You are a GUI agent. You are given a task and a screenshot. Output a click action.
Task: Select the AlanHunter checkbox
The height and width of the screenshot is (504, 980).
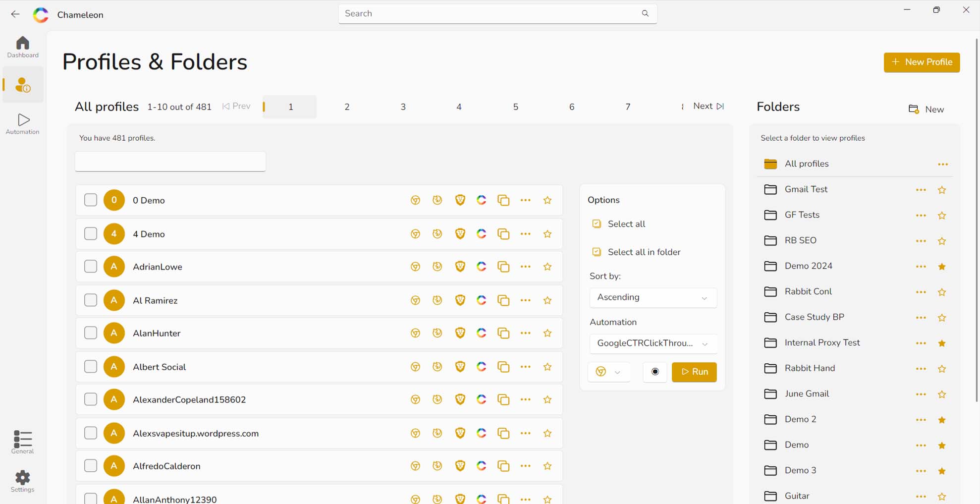tap(91, 333)
